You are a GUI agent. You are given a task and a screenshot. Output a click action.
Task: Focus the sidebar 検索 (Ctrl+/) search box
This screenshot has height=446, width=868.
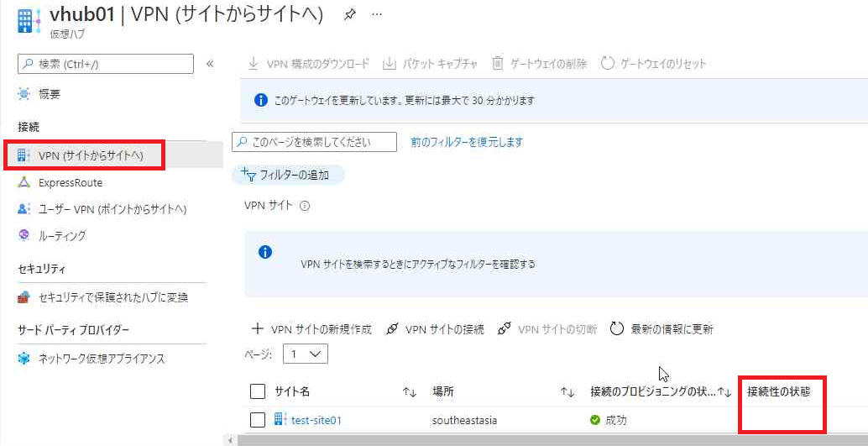pos(106,64)
